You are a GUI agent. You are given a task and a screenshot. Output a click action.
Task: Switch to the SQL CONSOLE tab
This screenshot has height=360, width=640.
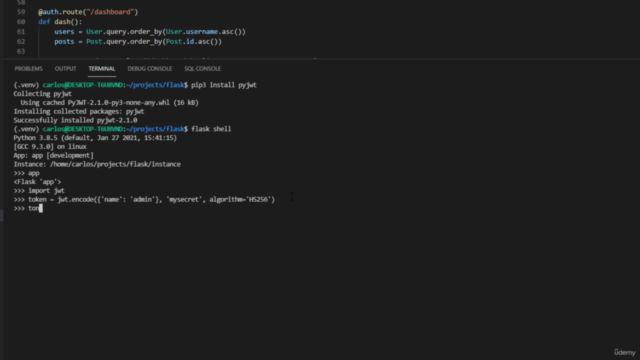tap(202, 69)
